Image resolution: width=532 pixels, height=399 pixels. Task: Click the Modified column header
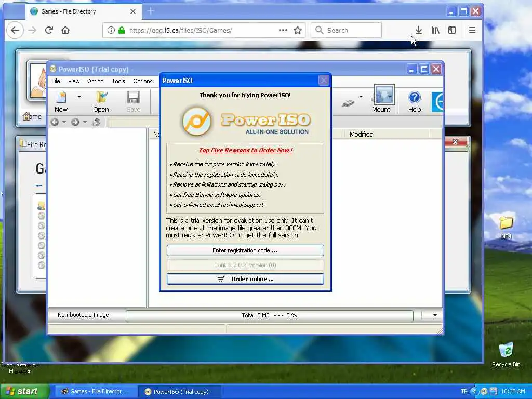(x=361, y=135)
